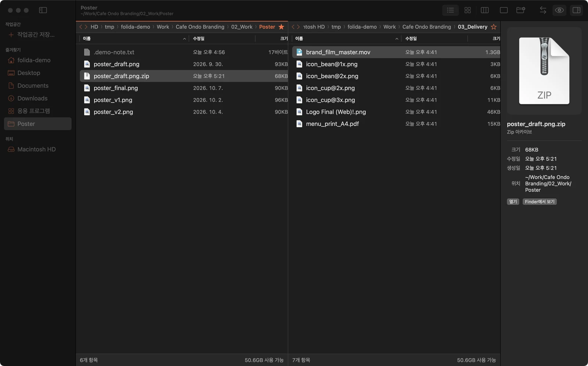
Task: Click the icon_cup@3x.png file icon
Action: 299,100
